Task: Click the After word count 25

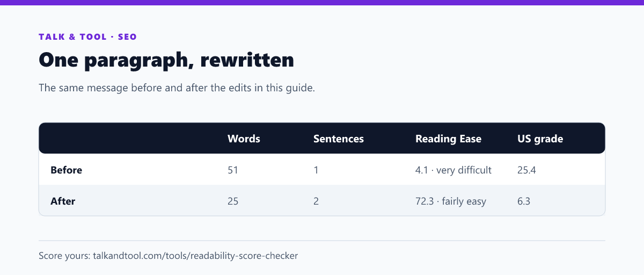Action: click(x=233, y=201)
